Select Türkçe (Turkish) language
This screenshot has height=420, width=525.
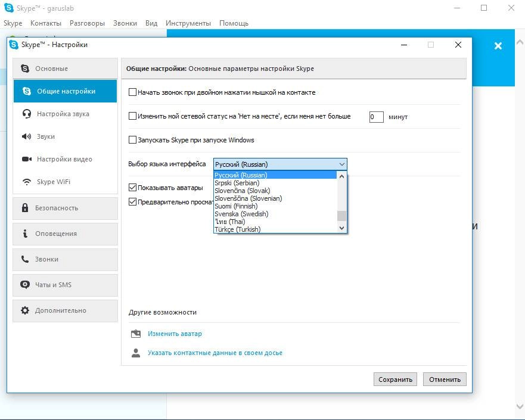(275, 229)
